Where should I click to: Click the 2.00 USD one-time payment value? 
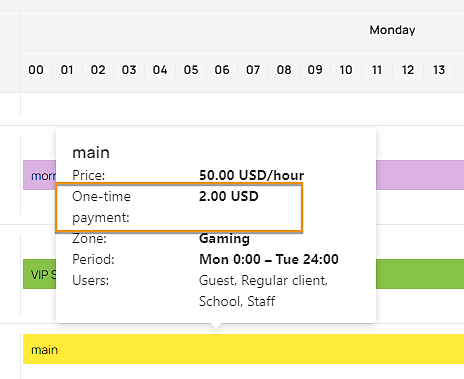pos(229,196)
